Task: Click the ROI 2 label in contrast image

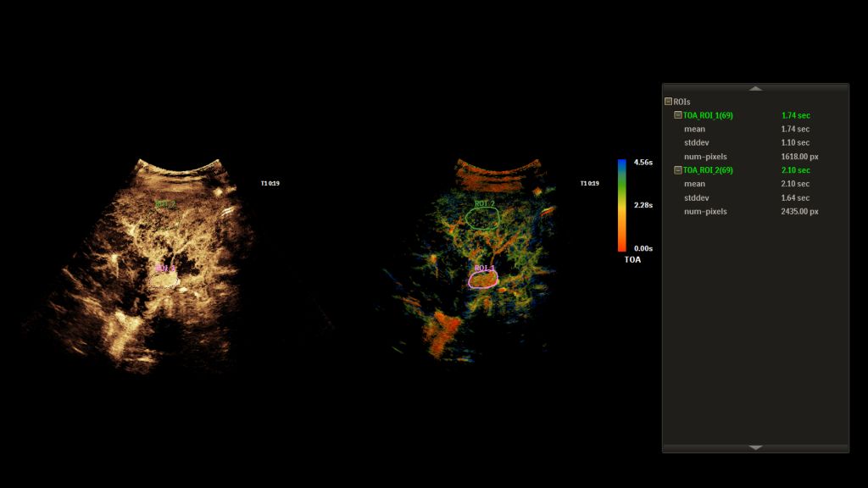Action: (165, 204)
